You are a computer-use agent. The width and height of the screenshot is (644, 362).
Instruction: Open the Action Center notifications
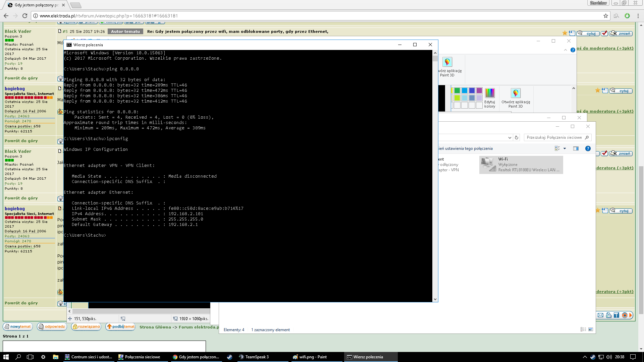coord(633,357)
